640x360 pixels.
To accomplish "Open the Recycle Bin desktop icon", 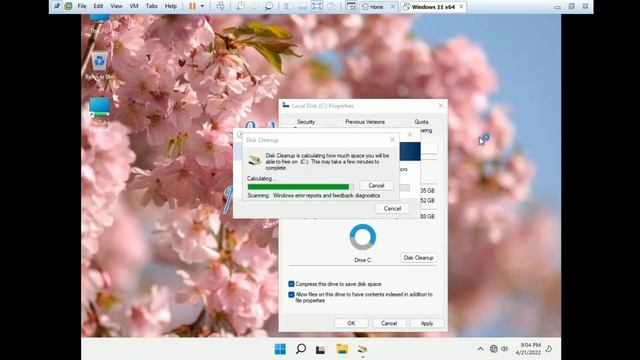I will click(99, 65).
